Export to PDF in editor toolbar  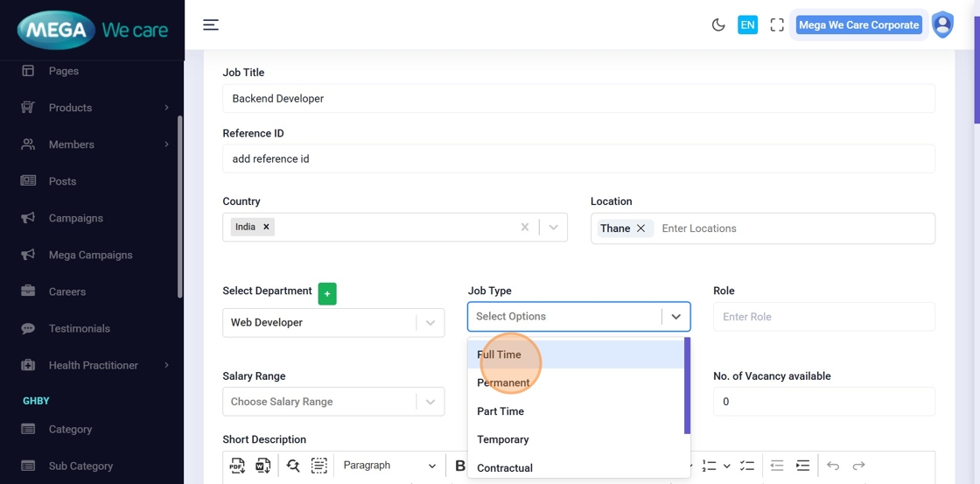[x=237, y=466]
